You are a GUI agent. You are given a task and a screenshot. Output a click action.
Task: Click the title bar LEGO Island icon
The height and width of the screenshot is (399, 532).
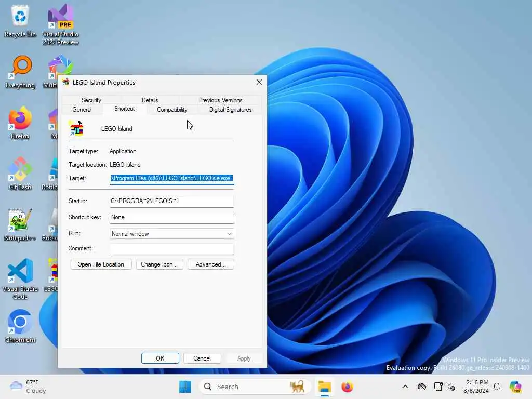(66, 83)
